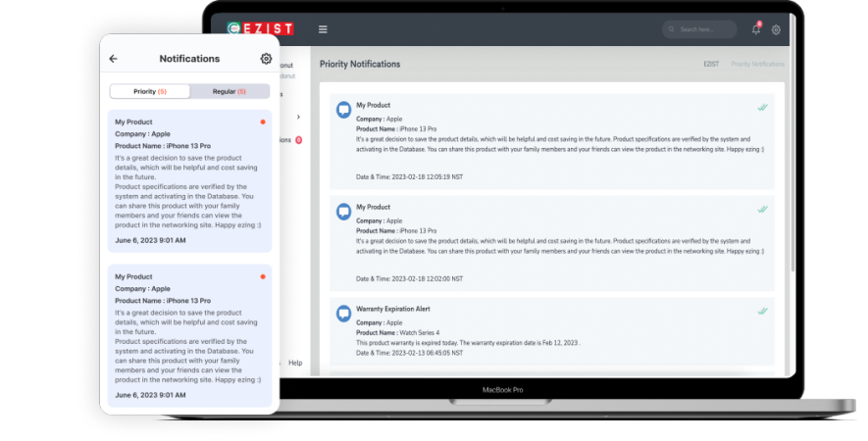This screenshot has height=441, width=868.
Task: Expand the sidebar chevron arrow
Action: 298,117
